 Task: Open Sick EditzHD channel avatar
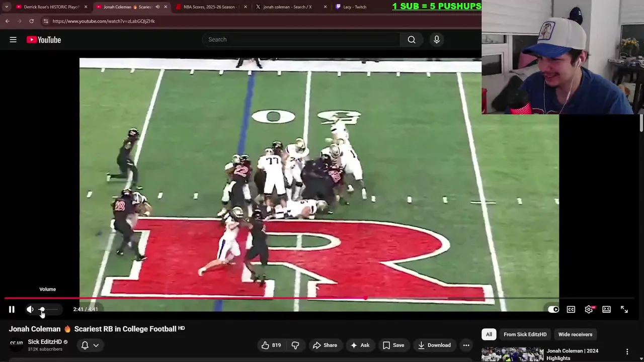point(16,344)
